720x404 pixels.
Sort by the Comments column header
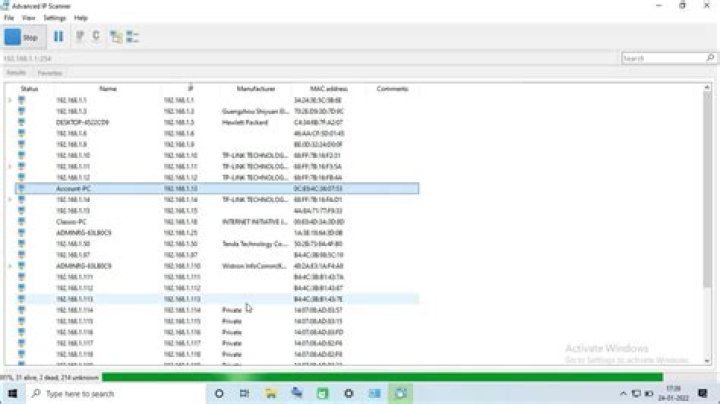coord(392,89)
